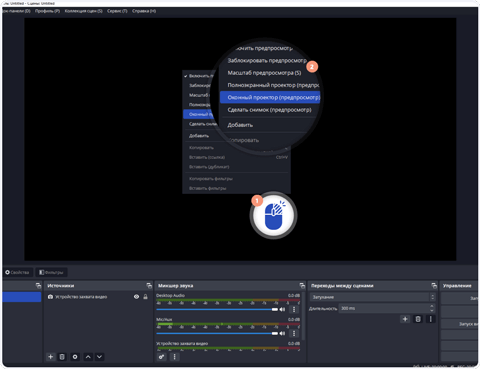Open the mixer menu next to the audio gear

(174, 357)
